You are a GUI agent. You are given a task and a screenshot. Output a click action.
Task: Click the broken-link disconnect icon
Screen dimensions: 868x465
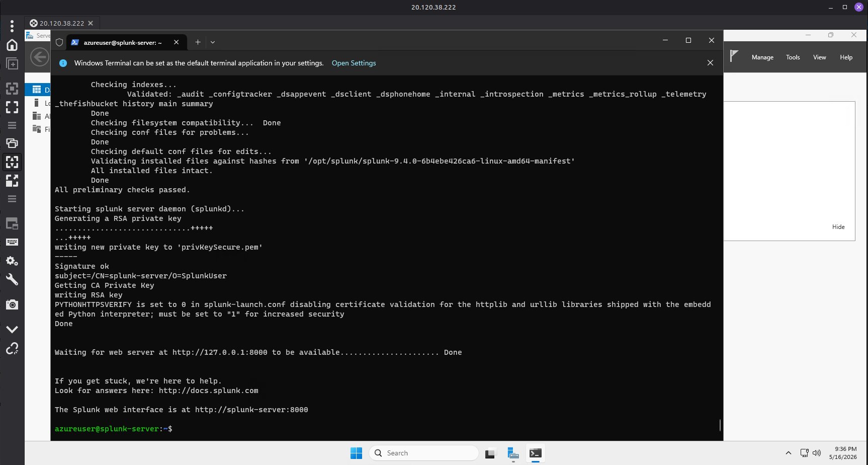tap(12, 348)
